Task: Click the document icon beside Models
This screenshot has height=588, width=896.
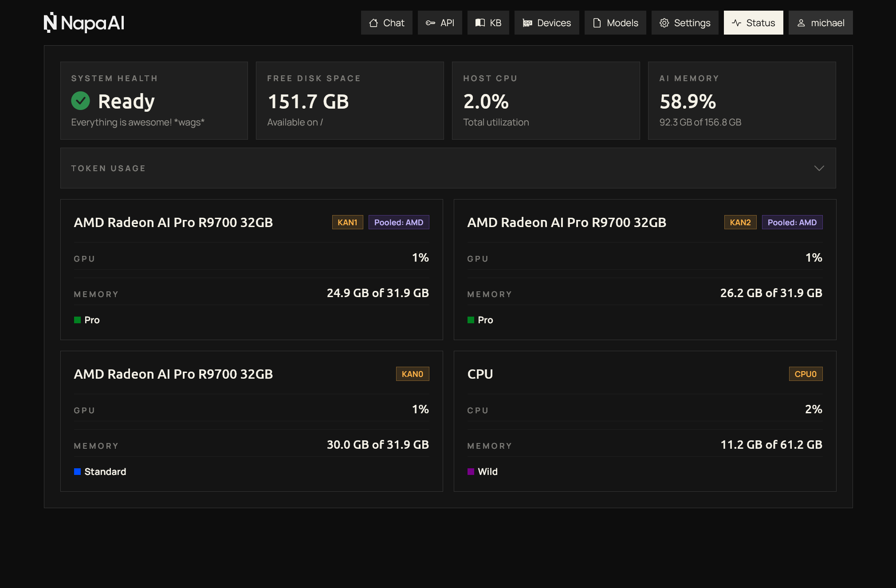Action: pos(597,23)
